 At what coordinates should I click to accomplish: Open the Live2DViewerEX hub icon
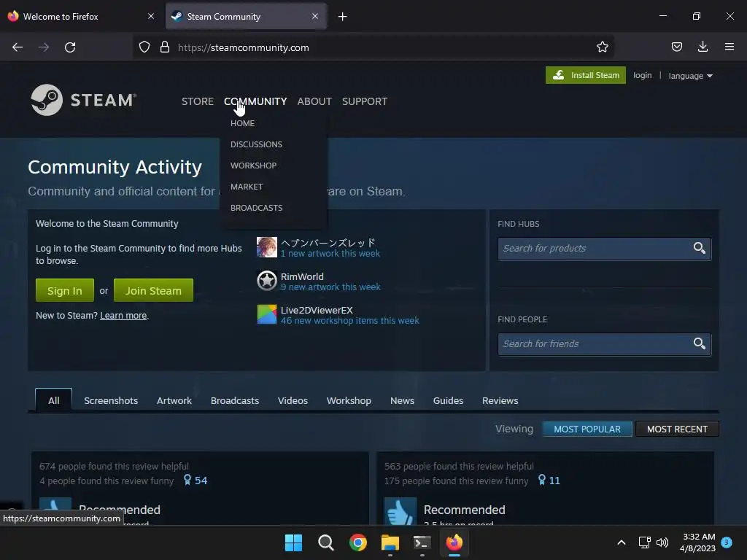(267, 314)
